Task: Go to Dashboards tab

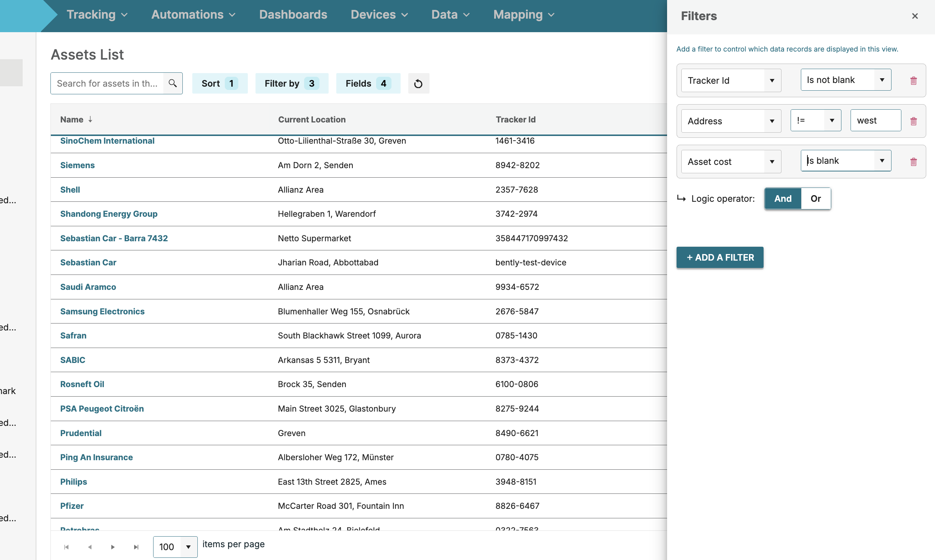Action: (293, 15)
